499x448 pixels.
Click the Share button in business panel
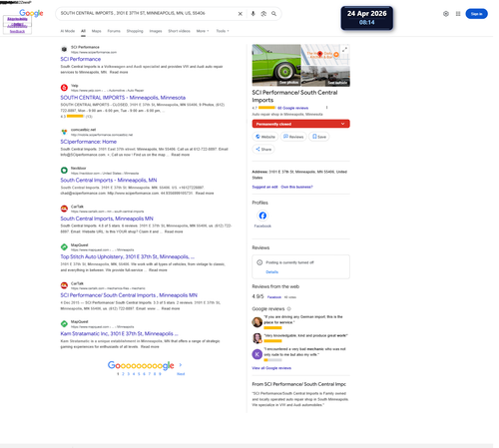[263, 149]
